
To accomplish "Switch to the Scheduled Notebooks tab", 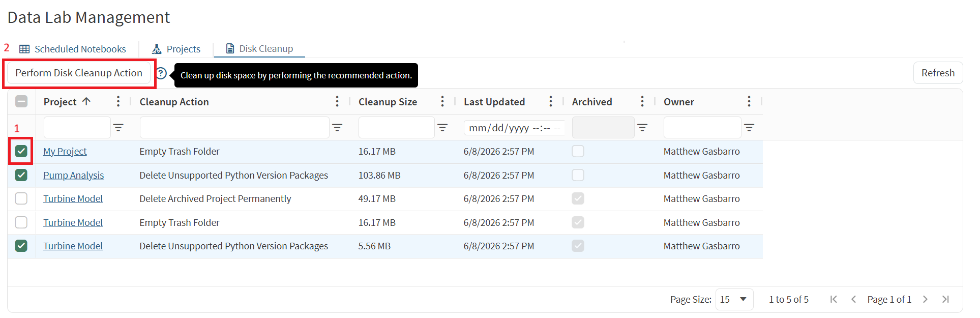I will tap(73, 49).
